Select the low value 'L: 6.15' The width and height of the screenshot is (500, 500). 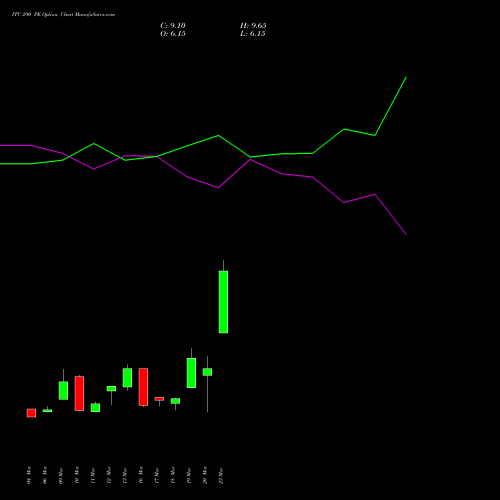253,34
